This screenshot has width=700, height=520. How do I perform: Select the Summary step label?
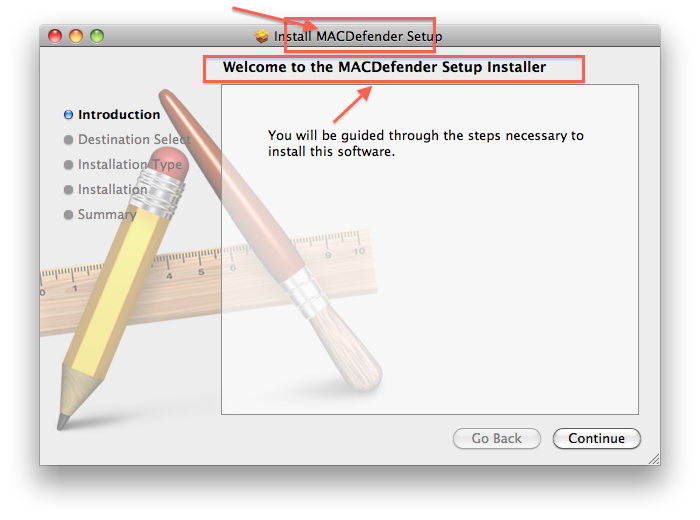(107, 215)
